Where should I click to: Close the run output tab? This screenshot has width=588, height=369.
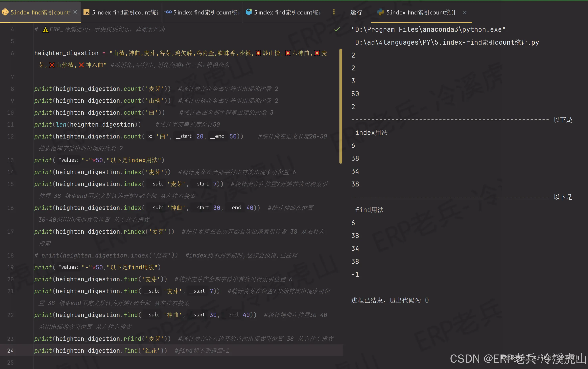tap(465, 12)
